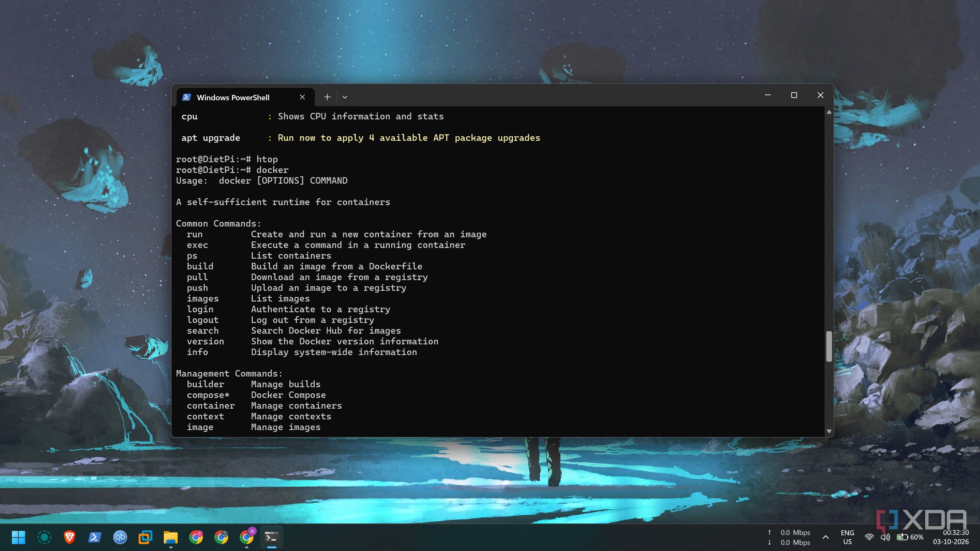Click the 'Management Commands:' heading
980x551 pixels.
pos(229,373)
